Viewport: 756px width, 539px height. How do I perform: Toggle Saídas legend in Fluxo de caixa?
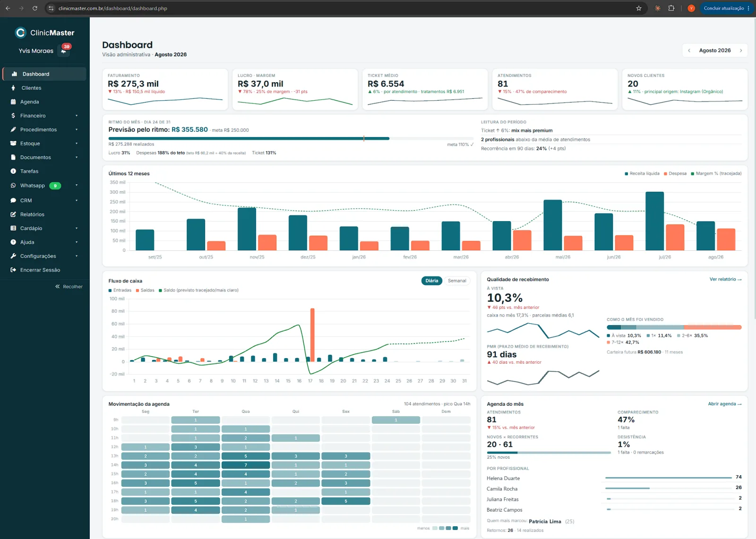click(x=145, y=290)
